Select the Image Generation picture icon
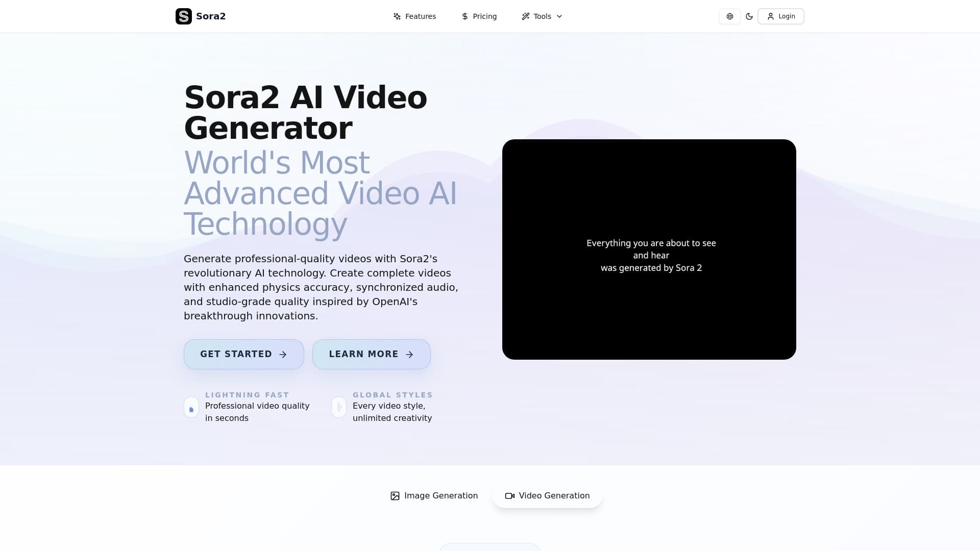The height and width of the screenshot is (551, 980). (x=395, y=495)
